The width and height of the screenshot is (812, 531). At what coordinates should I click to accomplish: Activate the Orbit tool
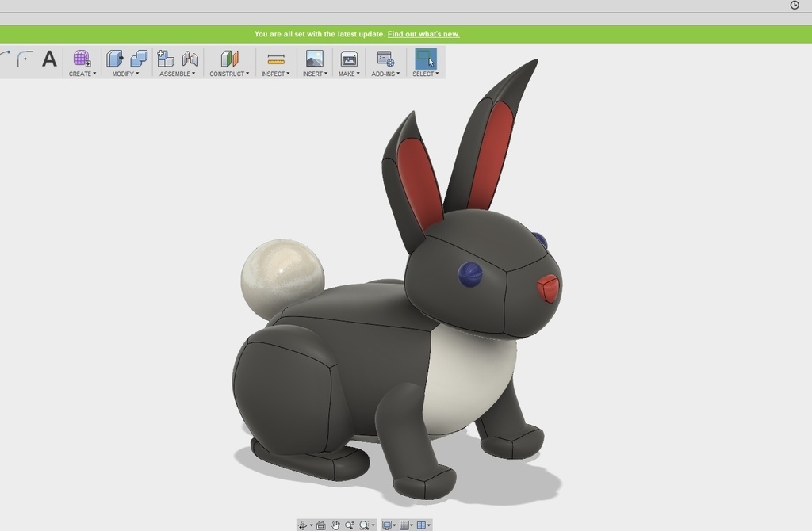303,525
